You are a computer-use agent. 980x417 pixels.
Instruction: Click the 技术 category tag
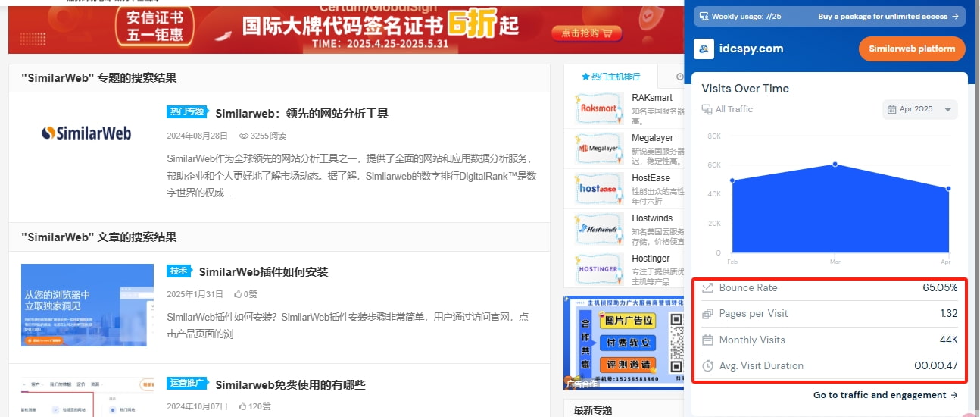(x=178, y=271)
